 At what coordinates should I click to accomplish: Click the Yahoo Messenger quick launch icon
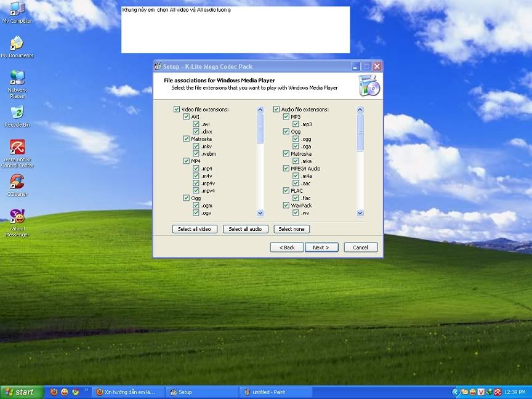(65, 392)
